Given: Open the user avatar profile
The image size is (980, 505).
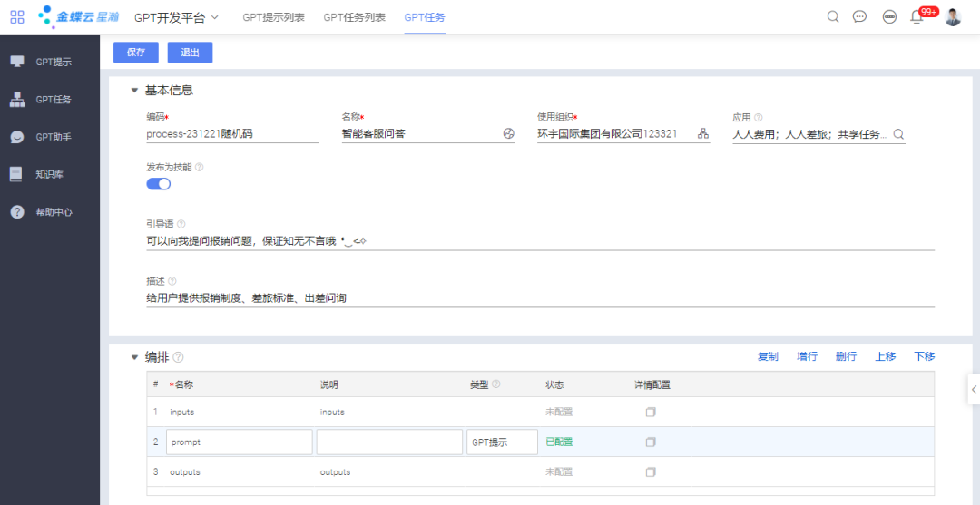Looking at the screenshot, I should coord(953,17).
